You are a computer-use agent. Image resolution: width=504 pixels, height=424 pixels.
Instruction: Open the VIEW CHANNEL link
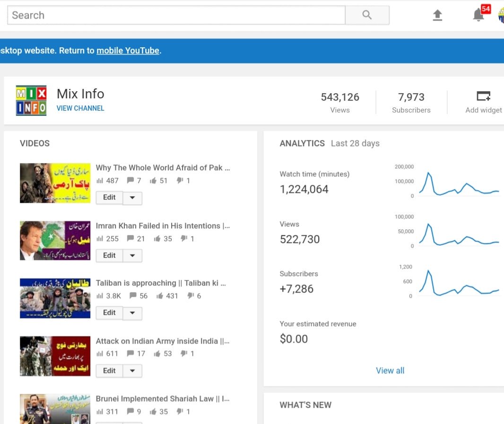80,108
